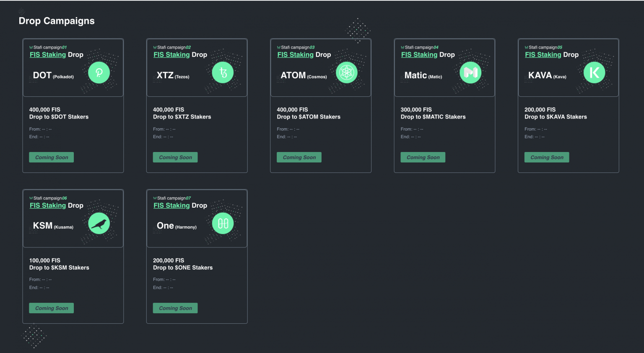Click 'Drop to $KSM Stakers' text
Viewport: 644px width, 353px height.
point(59,268)
